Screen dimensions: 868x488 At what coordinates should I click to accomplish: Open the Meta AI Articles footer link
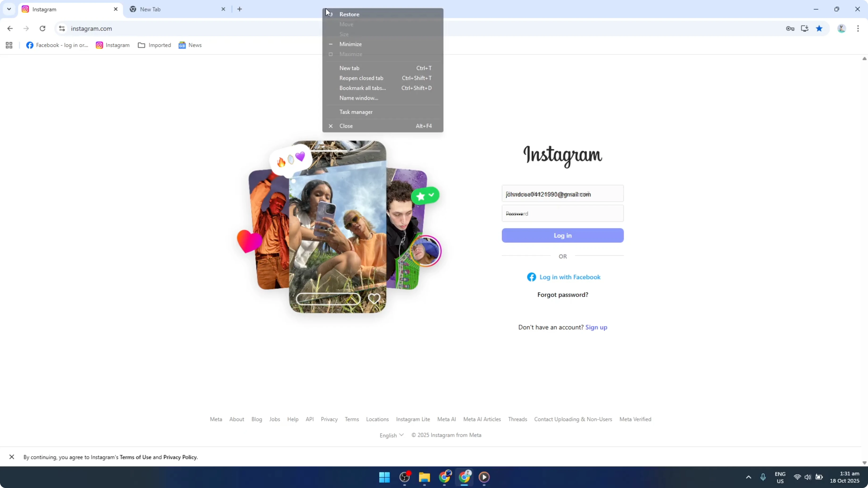pos(482,419)
